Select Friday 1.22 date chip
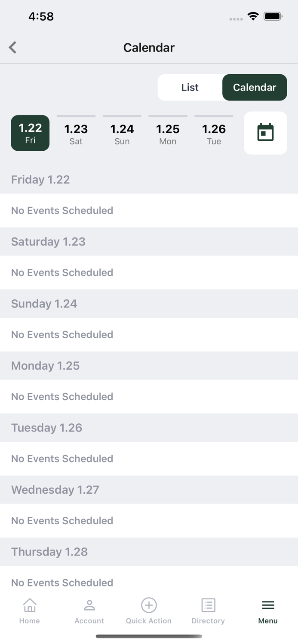 tap(30, 133)
